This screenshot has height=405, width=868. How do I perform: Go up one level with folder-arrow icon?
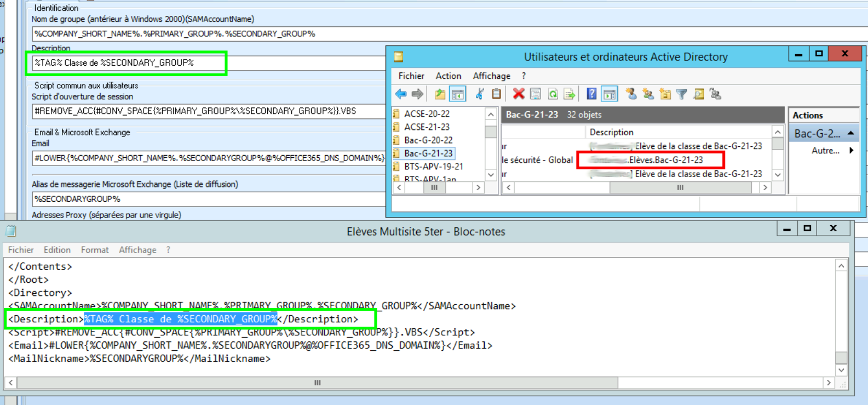(440, 94)
